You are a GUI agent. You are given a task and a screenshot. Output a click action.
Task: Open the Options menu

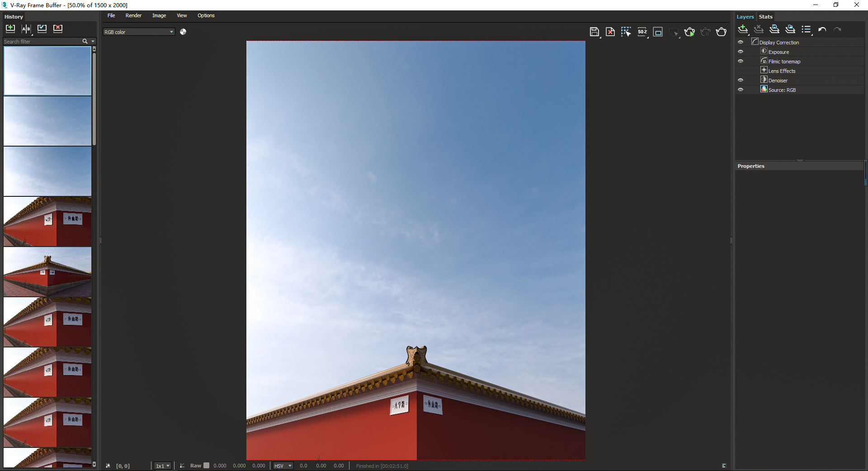pyautogui.click(x=206, y=15)
